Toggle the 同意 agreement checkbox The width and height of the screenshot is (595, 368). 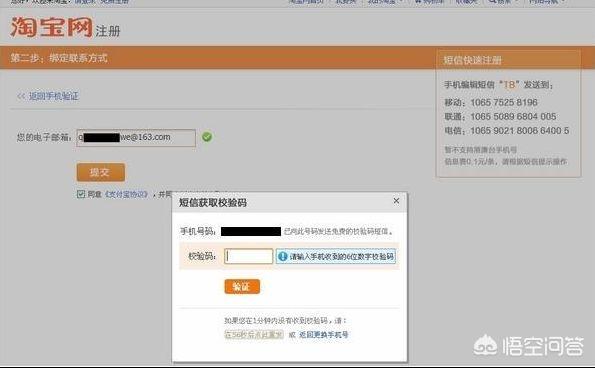pyautogui.click(x=81, y=194)
